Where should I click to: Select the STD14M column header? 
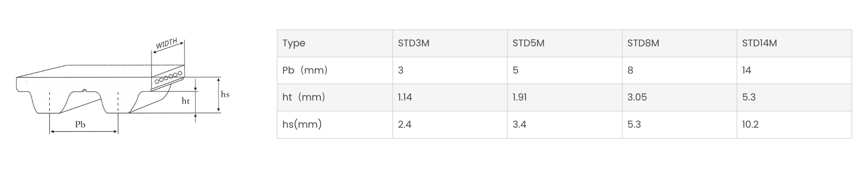[x=794, y=43]
